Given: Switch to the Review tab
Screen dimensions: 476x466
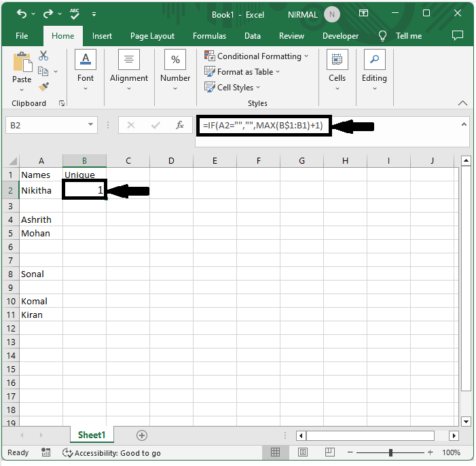Looking at the screenshot, I should coord(291,36).
